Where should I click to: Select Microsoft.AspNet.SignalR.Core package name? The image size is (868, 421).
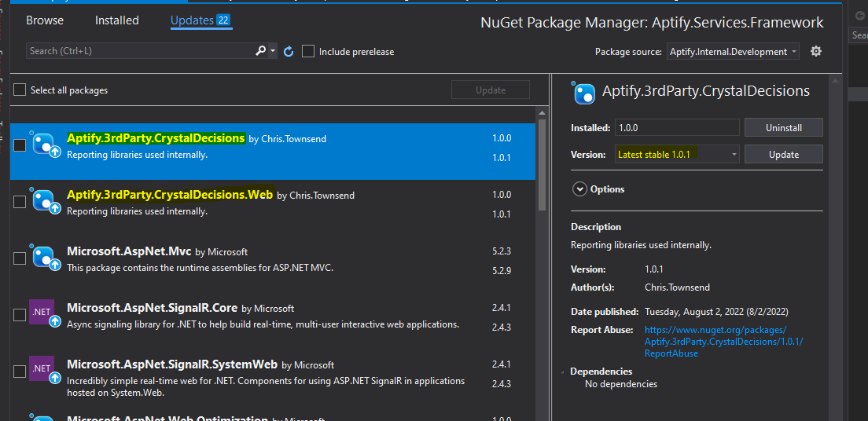[x=153, y=308]
